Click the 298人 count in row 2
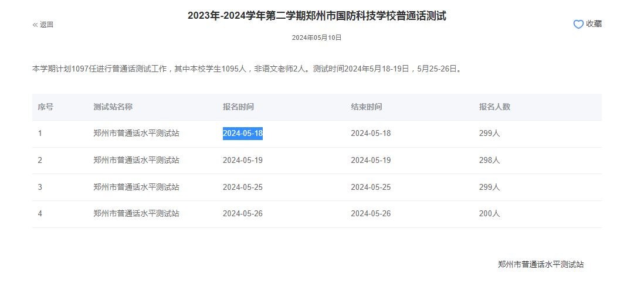The height and width of the screenshot is (293, 644). coord(489,160)
